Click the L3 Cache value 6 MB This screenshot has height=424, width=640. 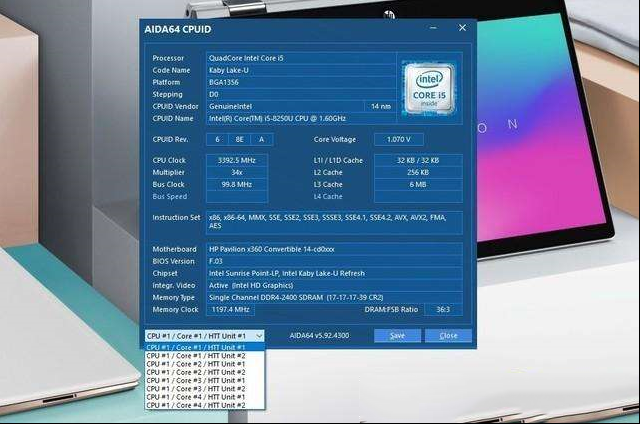418,184
